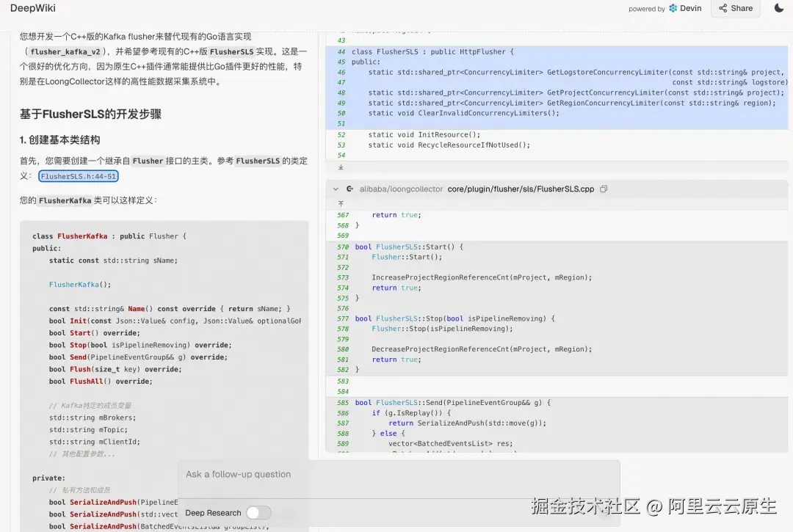Image resolution: width=793 pixels, height=532 pixels.
Task: Focus the Ask a follow-up question field
Action: [399, 475]
